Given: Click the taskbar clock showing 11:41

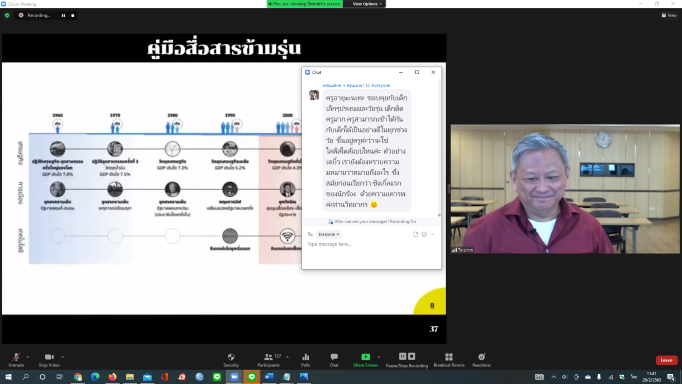Looking at the screenshot, I should coord(652,377).
